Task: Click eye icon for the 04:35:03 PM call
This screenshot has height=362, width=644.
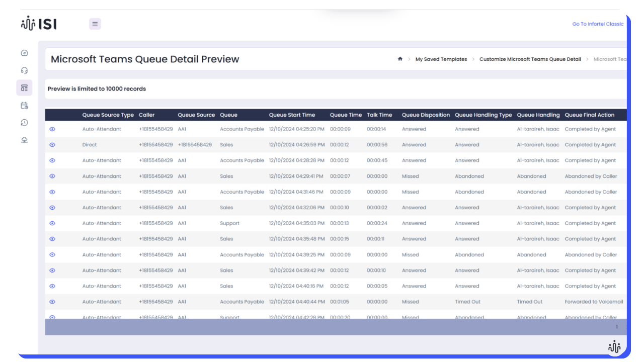Action: click(52, 223)
